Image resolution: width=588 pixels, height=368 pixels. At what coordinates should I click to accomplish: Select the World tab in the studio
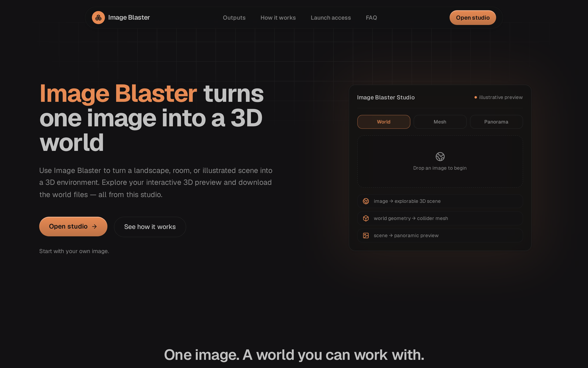pyautogui.click(x=384, y=122)
